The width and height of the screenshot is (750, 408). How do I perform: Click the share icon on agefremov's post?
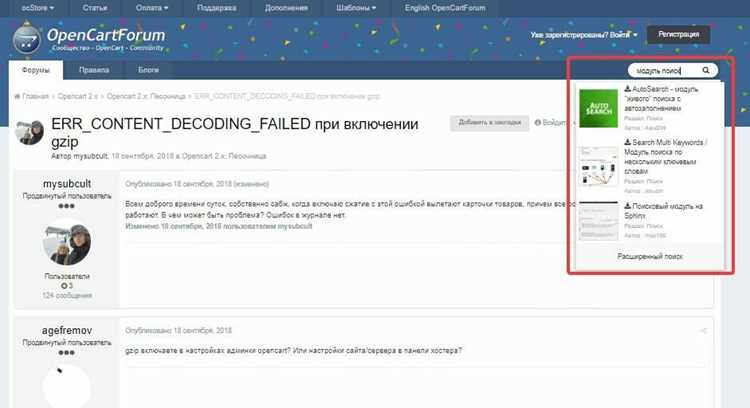click(x=704, y=331)
